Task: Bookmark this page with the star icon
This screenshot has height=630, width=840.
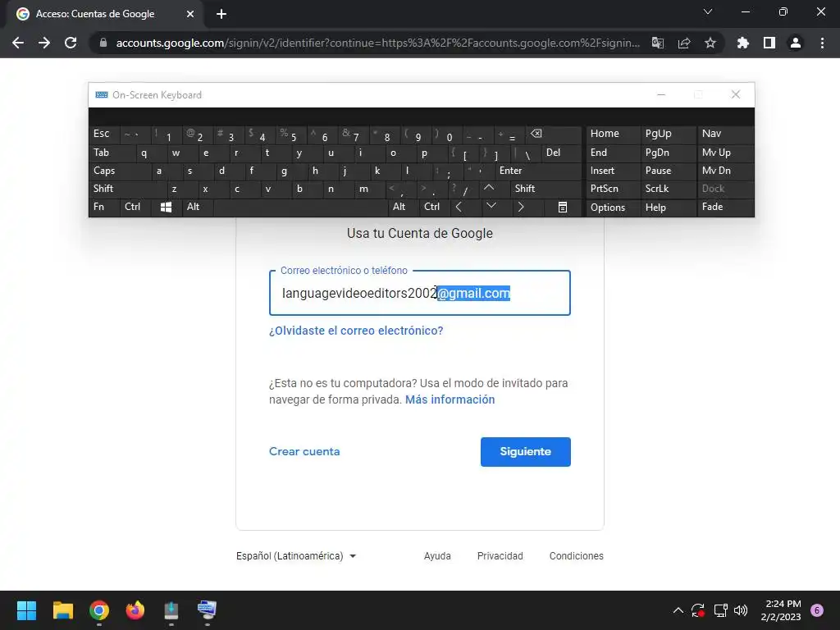Action: coord(710,43)
